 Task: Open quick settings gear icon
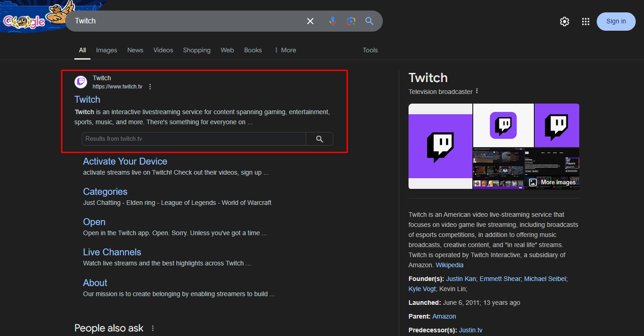point(565,22)
